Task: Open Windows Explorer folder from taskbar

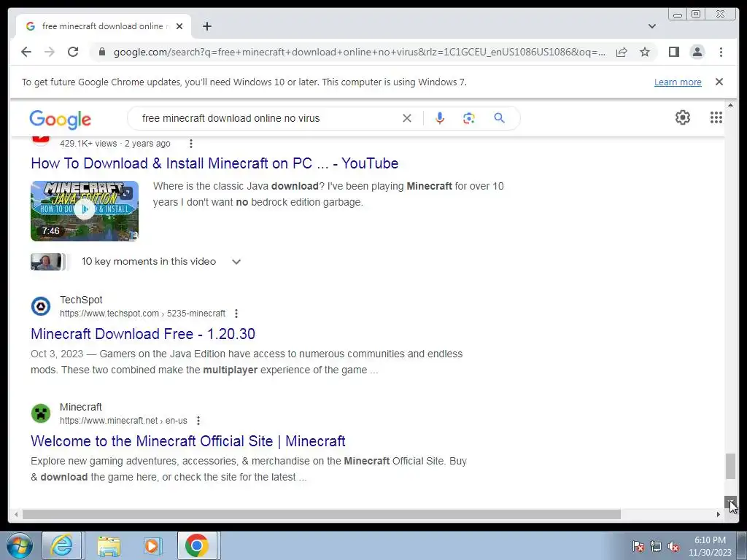Action: pos(109,545)
